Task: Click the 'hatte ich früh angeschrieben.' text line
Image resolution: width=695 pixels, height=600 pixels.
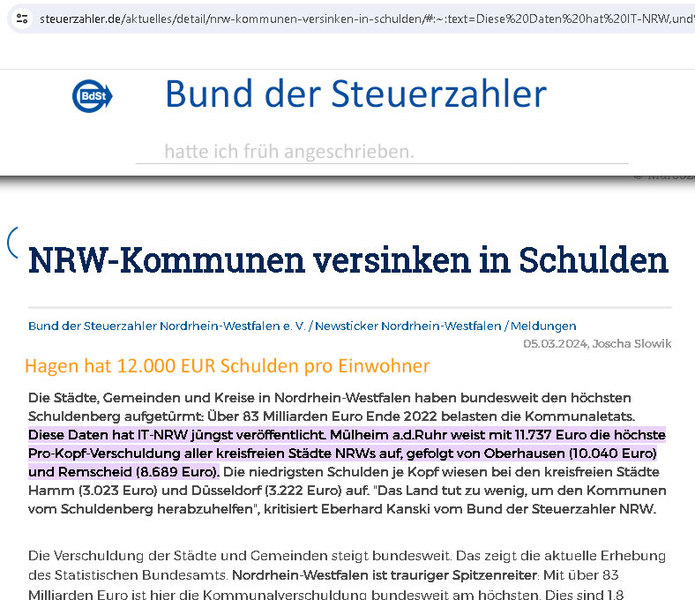Action: 288,152
